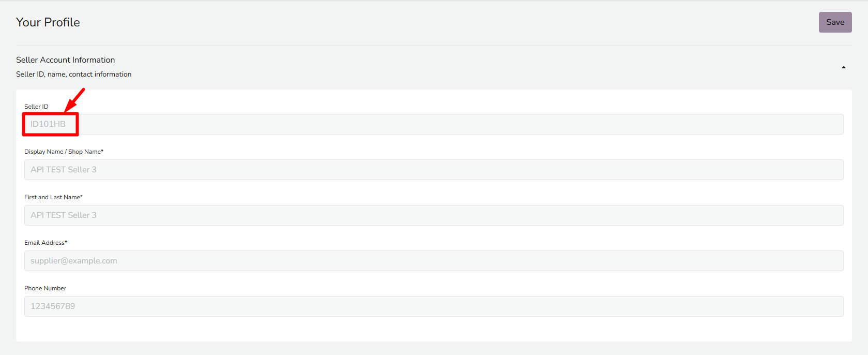The width and height of the screenshot is (868, 355).
Task: Click the Phone Number label
Action: [45, 288]
